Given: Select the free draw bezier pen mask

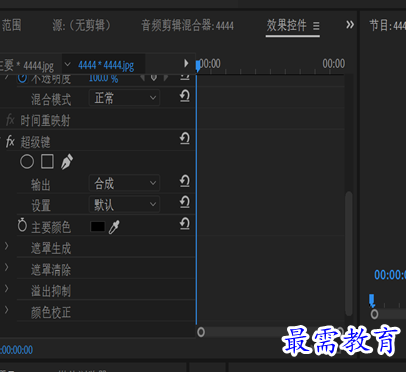Looking at the screenshot, I should point(67,162).
